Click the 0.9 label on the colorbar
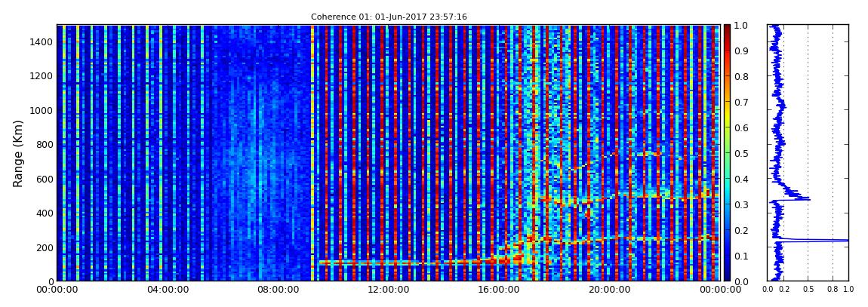868x307 pixels. (741, 51)
